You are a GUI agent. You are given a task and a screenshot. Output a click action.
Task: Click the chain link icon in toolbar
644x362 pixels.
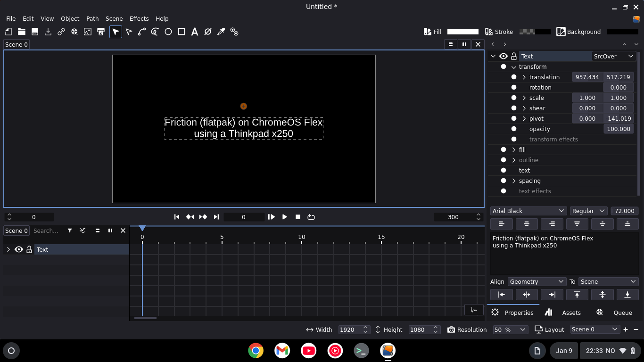[61, 32]
